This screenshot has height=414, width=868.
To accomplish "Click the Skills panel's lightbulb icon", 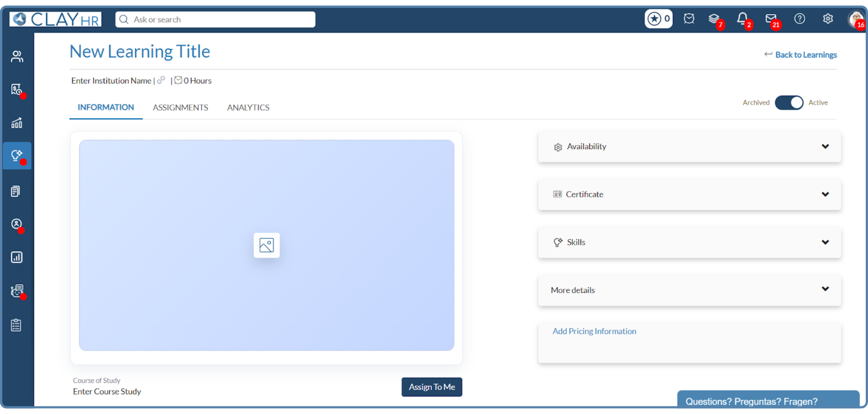I will point(558,242).
